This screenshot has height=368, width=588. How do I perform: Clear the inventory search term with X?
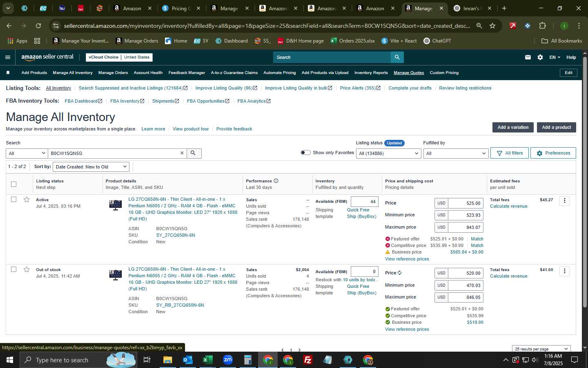[x=182, y=153]
